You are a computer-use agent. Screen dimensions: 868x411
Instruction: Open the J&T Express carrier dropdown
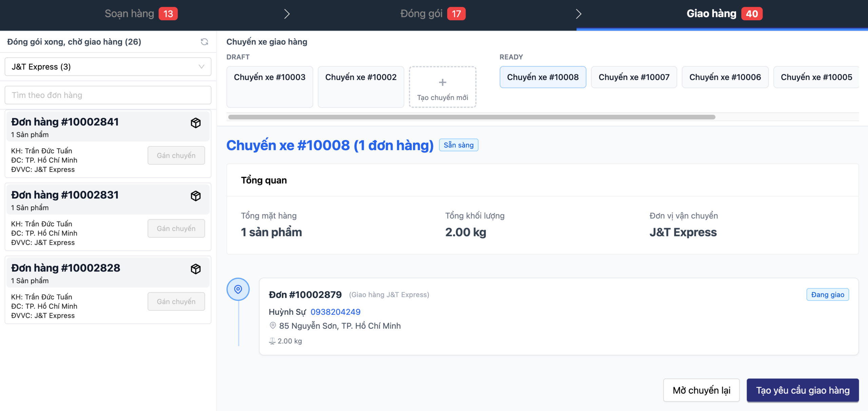pyautogui.click(x=108, y=67)
